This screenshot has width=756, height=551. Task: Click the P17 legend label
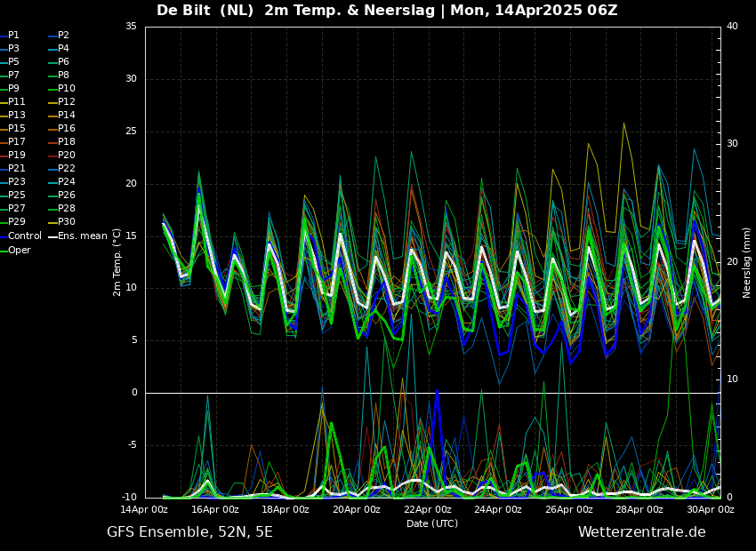point(17,142)
